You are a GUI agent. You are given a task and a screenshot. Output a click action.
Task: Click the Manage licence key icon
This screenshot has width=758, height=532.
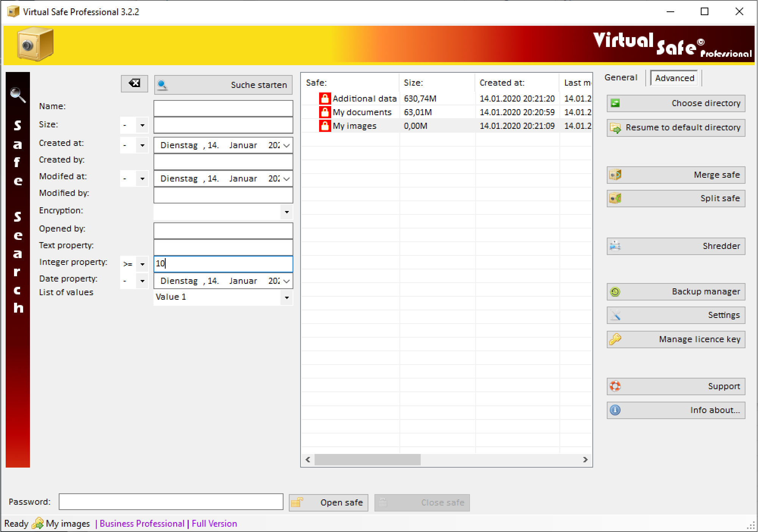tap(615, 339)
